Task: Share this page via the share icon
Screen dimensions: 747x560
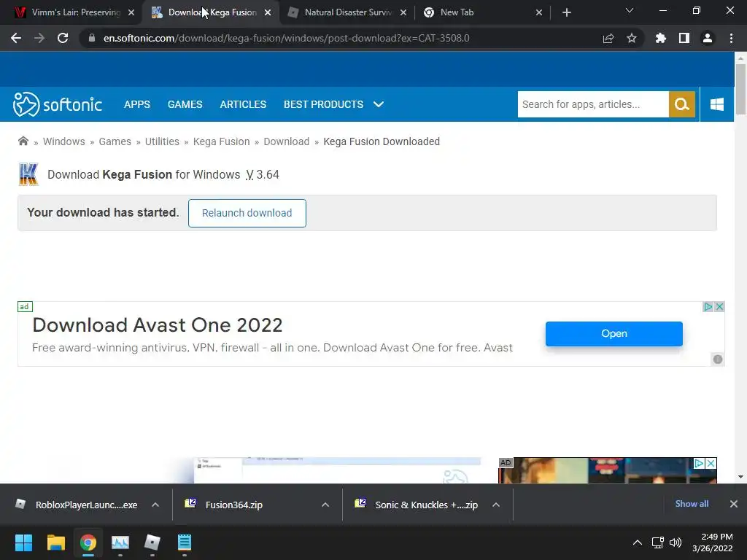Action: coord(608,38)
